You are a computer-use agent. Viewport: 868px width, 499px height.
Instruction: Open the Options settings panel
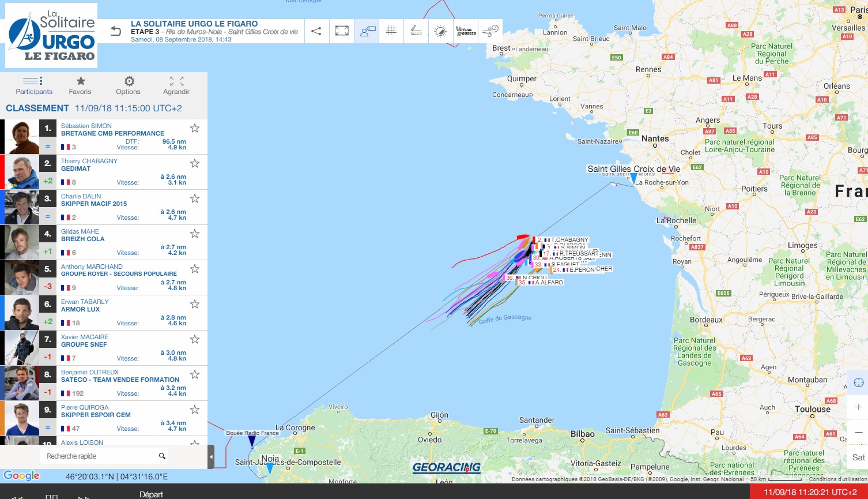(129, 85)
